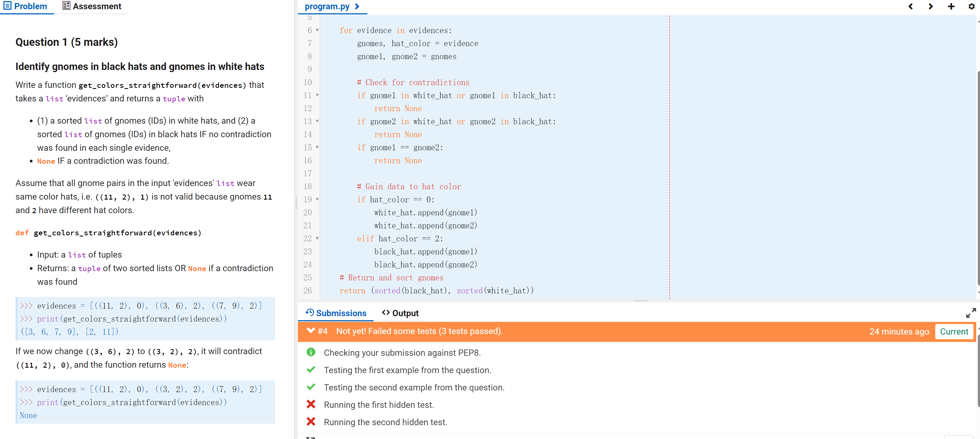The height and width of the screenshot is (439, 980).
Task: Click the submissions history icon
Action: (310, 313)
